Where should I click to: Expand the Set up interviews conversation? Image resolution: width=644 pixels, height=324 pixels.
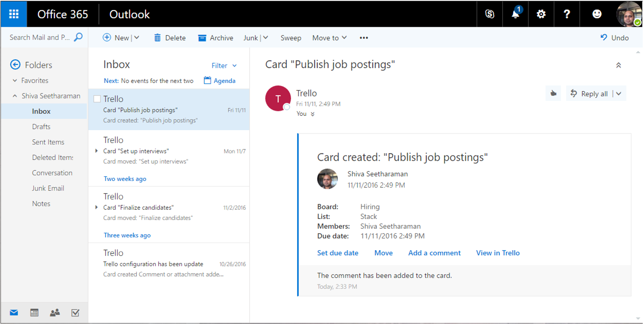tap(97, 151)
